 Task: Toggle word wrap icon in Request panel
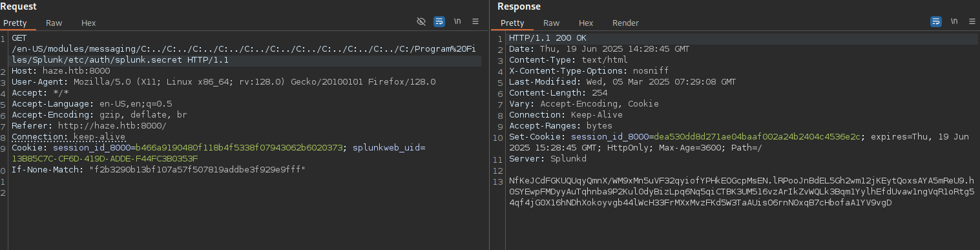(x=439, y=21)
